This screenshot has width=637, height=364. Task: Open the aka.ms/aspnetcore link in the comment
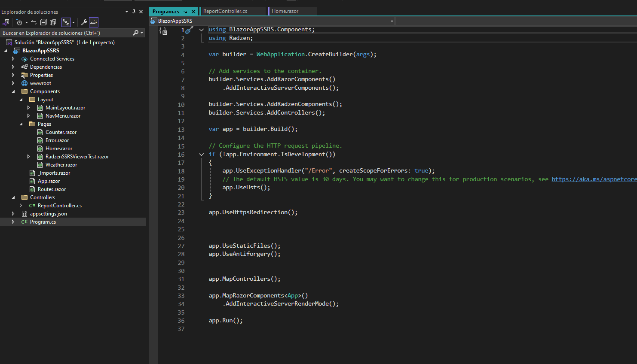pos(594,179)
